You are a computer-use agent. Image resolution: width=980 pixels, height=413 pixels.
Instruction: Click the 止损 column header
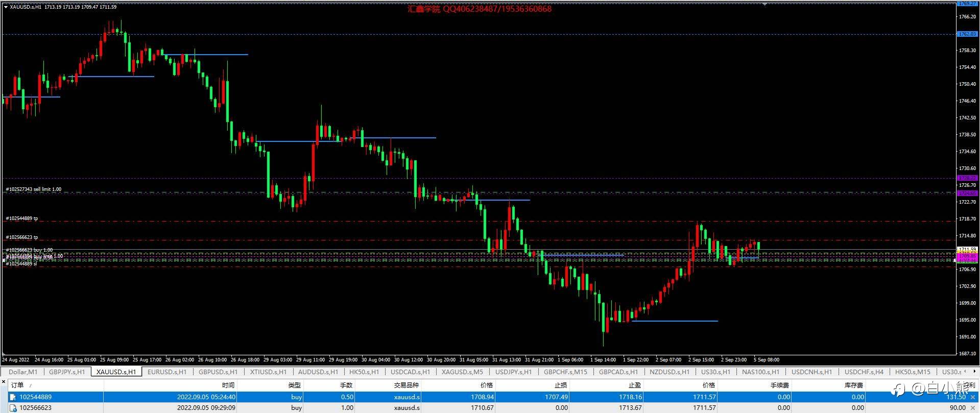point(560,385)
